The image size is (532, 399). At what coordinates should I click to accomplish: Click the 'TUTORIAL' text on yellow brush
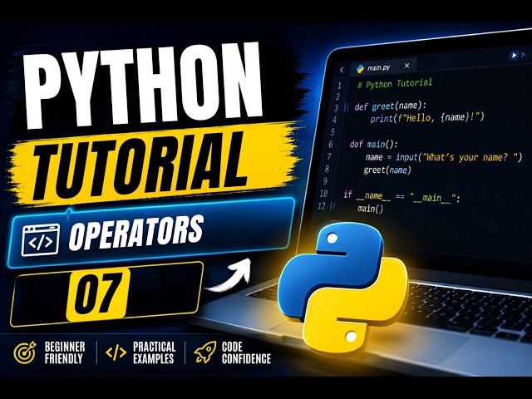click(x=140, y=166)
